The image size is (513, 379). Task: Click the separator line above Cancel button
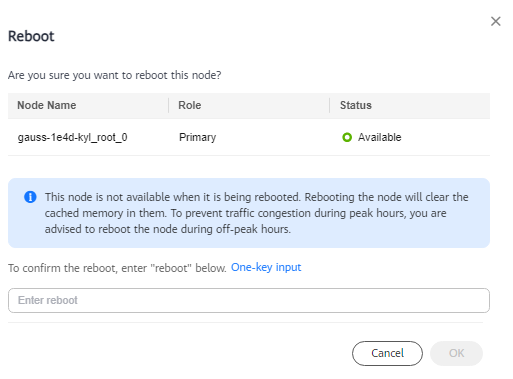click(245, 323)
